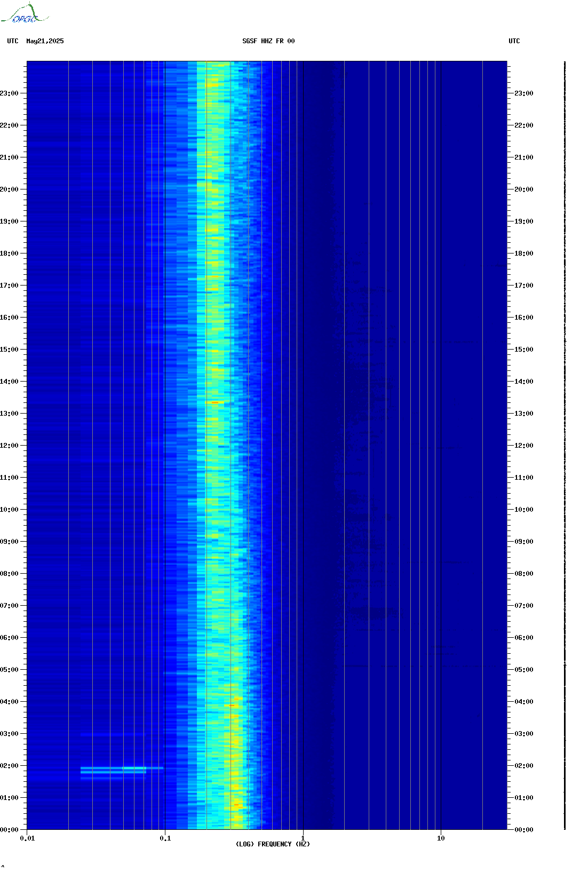Click the right-axis 22:00 label
The image size is (588, 872).
[524, 125]
